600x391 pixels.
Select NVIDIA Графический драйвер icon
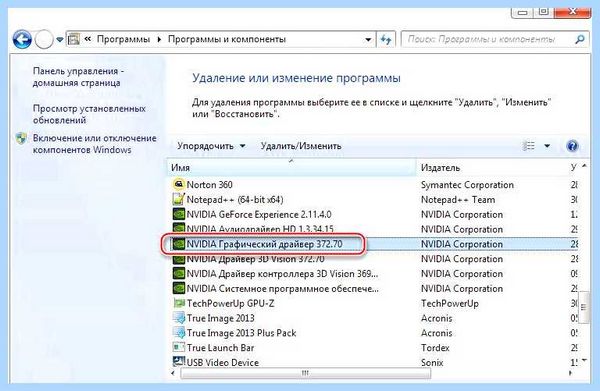point(178,244)
